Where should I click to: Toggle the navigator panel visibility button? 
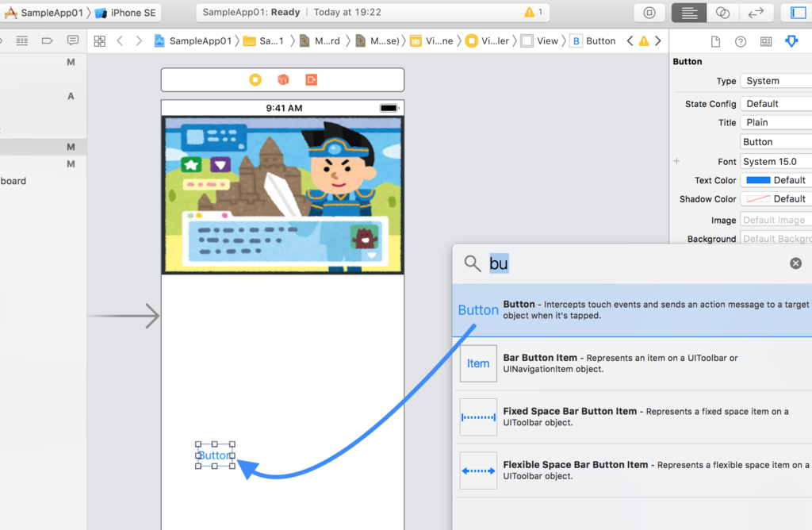pyautogui.click(x=797, y=13)
